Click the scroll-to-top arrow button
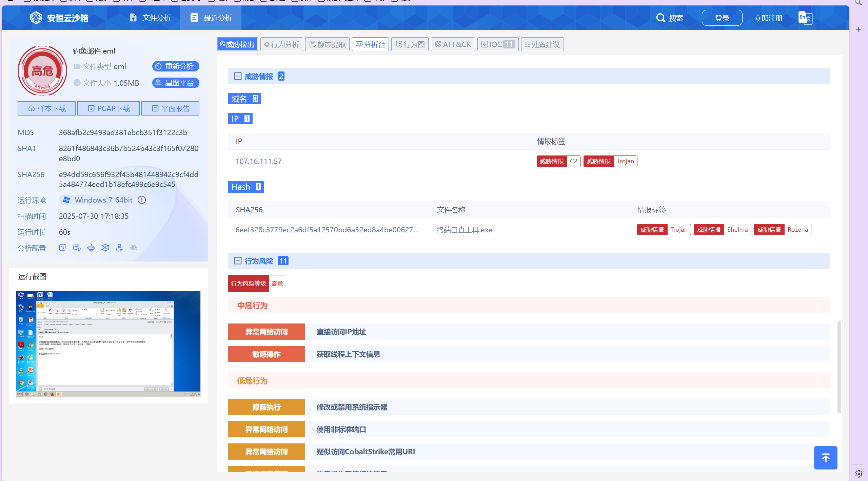Screen dimensions: 868x481 [x=825, y=458]
